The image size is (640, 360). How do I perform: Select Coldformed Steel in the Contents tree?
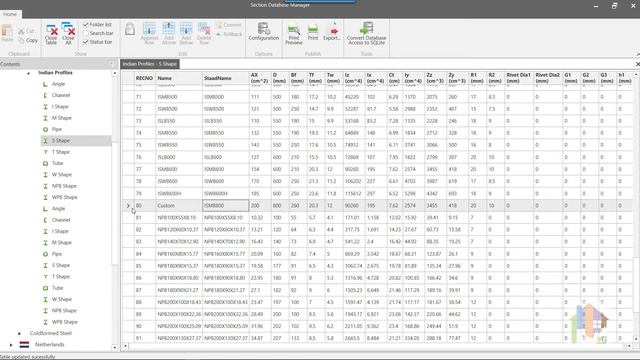51,333
